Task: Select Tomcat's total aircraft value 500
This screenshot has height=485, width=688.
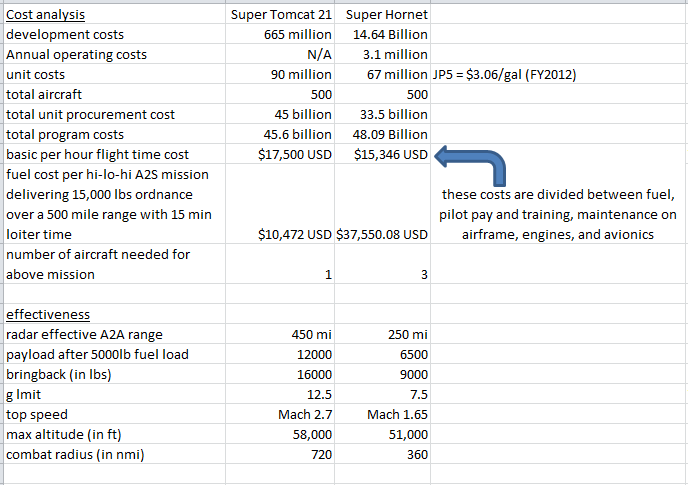Action: [280, 94]
